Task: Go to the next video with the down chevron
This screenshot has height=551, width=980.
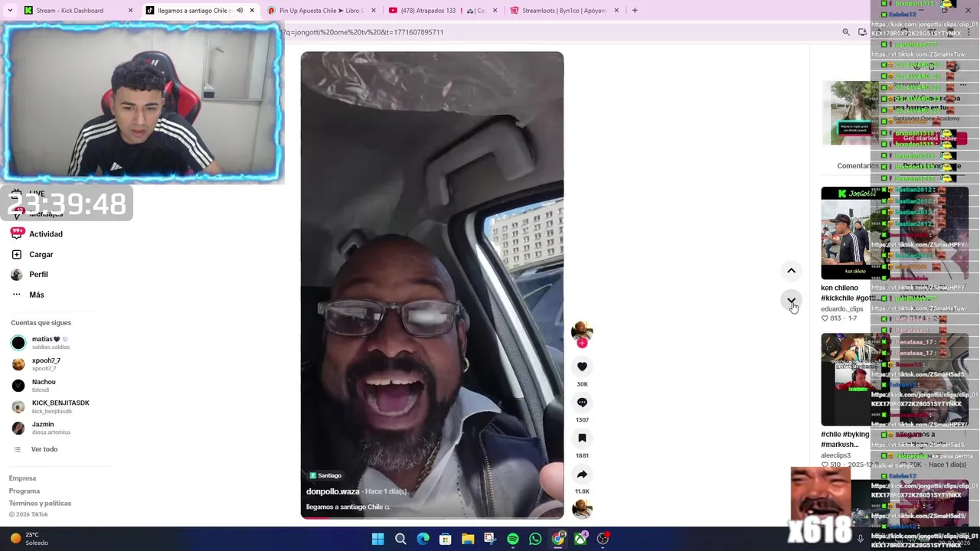Action: [791, 301]
